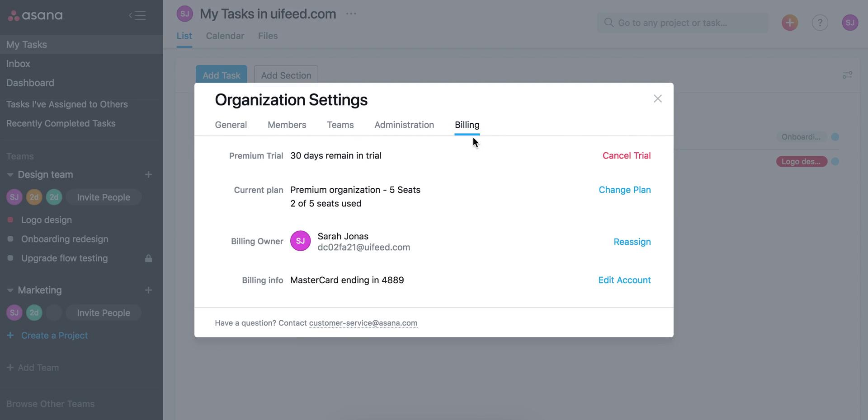Screen dimensions: 868x420
Task: Select the List view tab
Action: [184, 36]
